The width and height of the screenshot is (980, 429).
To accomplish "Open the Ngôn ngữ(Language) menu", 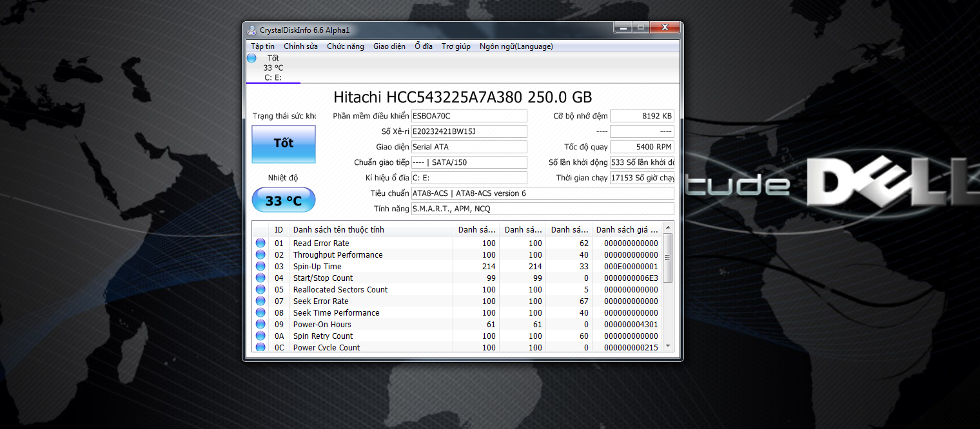I will point(516,46).
